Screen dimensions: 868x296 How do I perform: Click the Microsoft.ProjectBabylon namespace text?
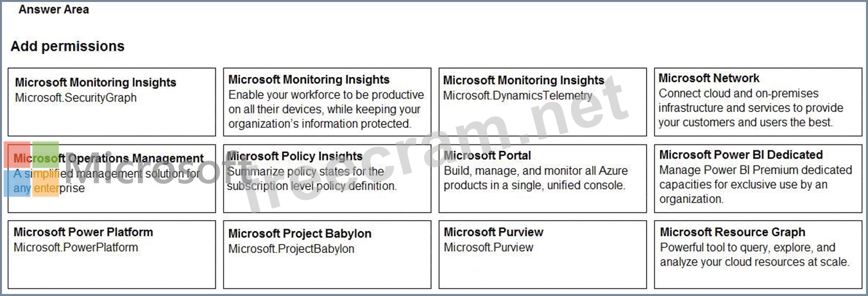[291, 249]
